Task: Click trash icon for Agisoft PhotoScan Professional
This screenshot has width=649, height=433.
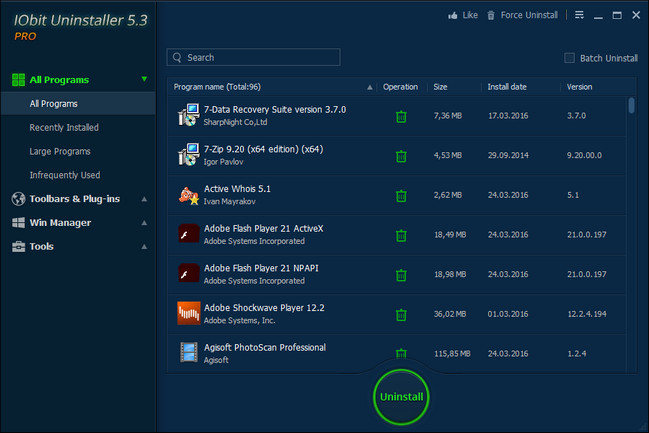Action: click(x=401, y=353)
